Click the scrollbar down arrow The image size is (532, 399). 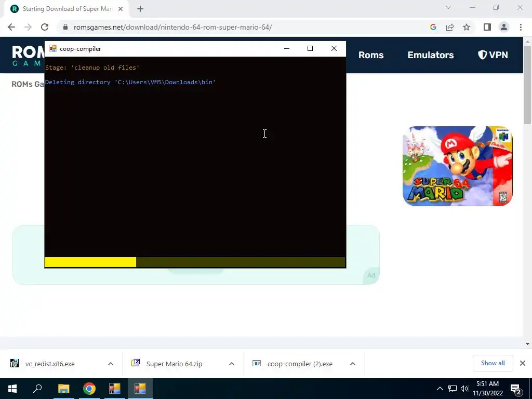point(527,344)
